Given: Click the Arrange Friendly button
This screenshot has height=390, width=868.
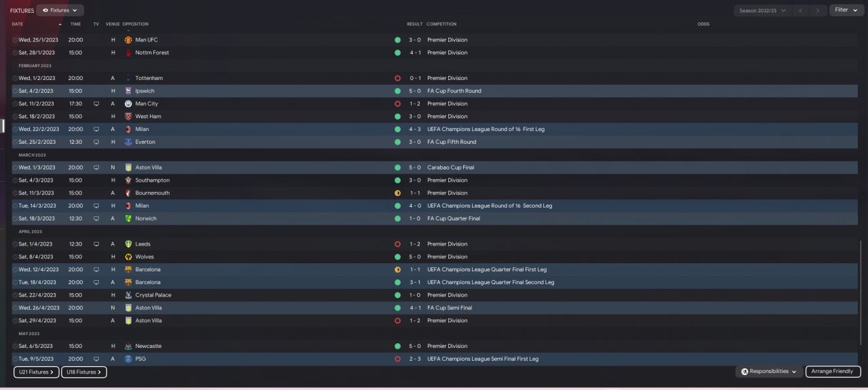Looking at the screenshot, I should (x=833, y=372).
